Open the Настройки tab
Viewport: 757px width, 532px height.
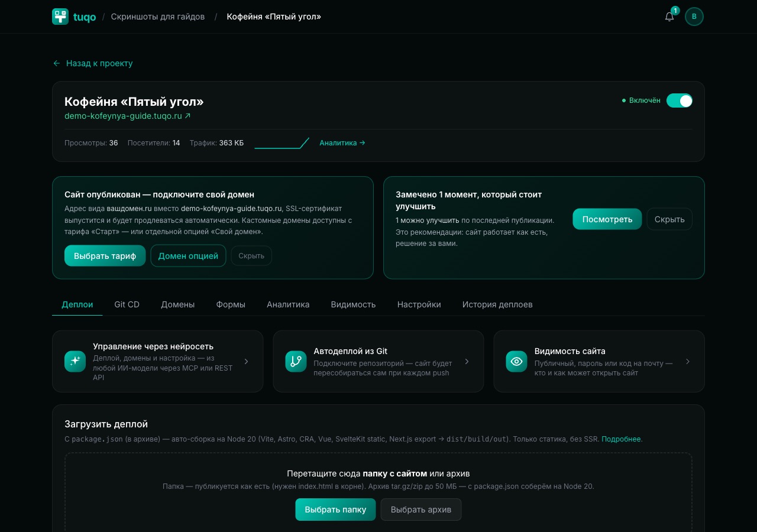(419, 304)
